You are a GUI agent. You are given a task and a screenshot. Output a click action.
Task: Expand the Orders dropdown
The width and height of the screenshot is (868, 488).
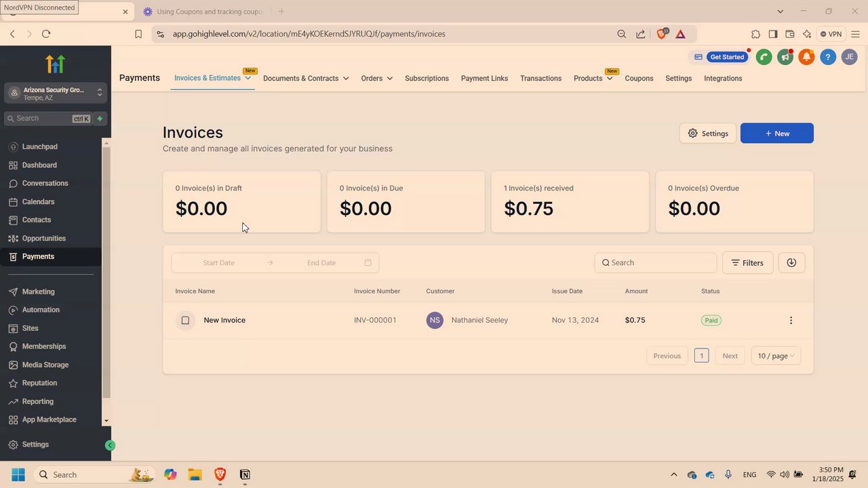[389, 79]
